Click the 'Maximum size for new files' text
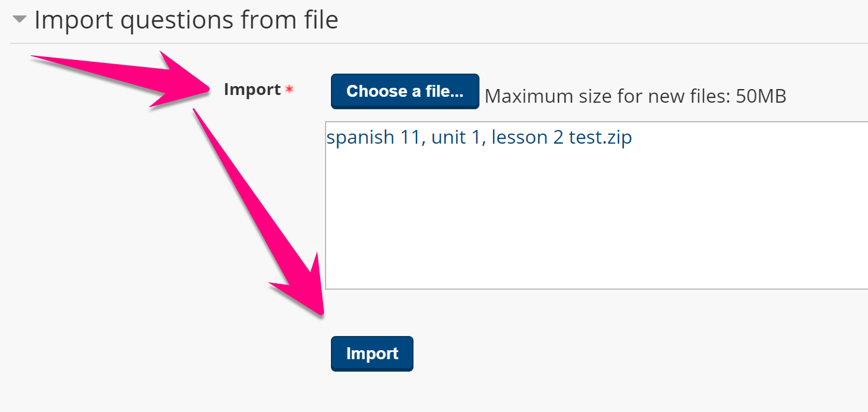Screen dimensions: 868x412 pyautogui.click(x=608, y=96)
